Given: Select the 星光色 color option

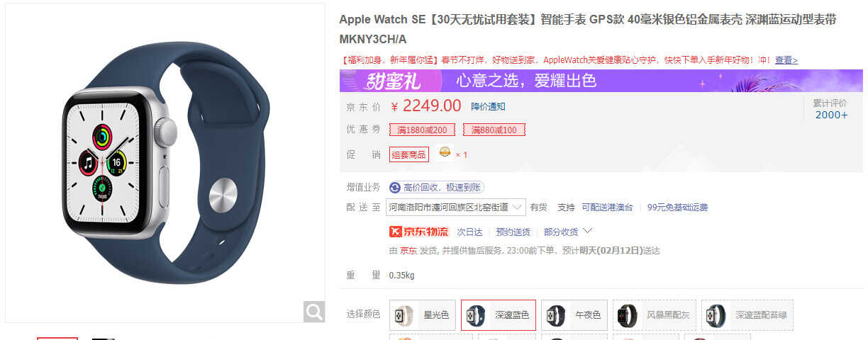Looking at the screenshot, I should [x=423, y=314].
